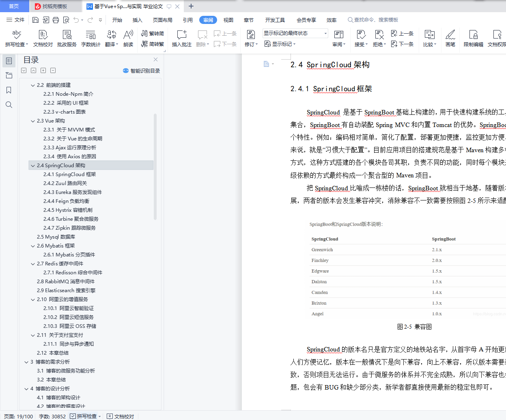Viewport: 506px width, 420px height.
Task: Close the 目录 outline panel
Action: point(155,60)
